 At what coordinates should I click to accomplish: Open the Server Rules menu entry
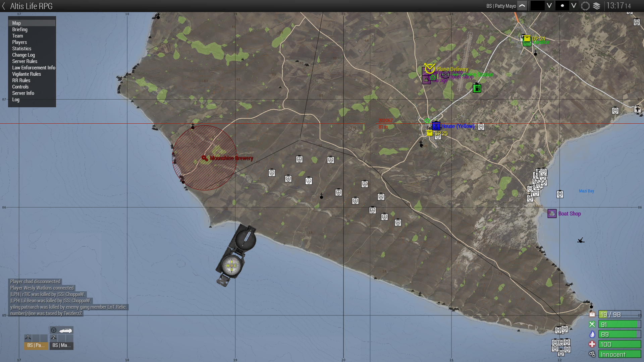click(x=24, y=61)
